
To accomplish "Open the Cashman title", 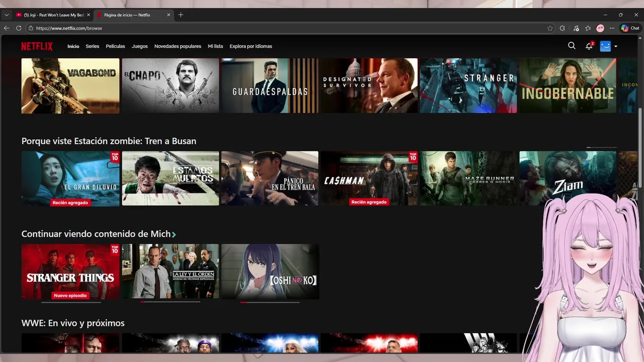I will (369, 178).
